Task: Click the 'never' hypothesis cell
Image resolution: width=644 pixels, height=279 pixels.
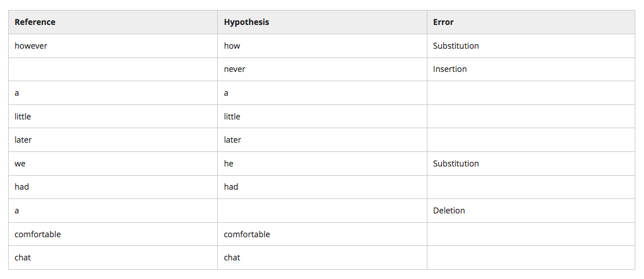Action: (x=322, y=70)
